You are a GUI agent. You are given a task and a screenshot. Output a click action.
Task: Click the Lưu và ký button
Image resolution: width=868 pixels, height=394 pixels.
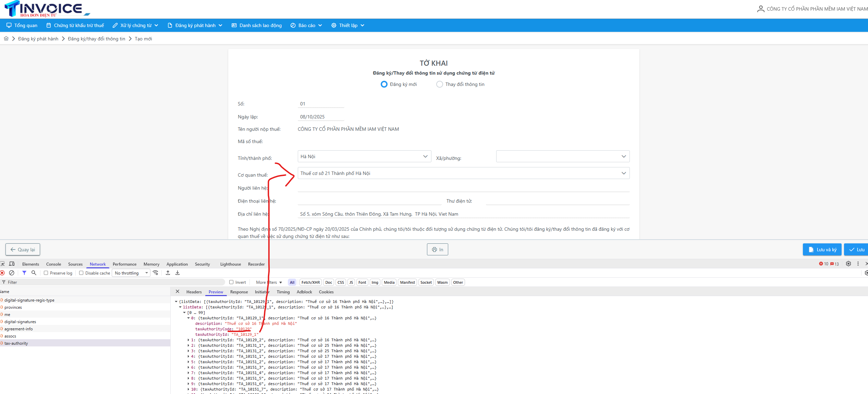(x=822, y=250)
